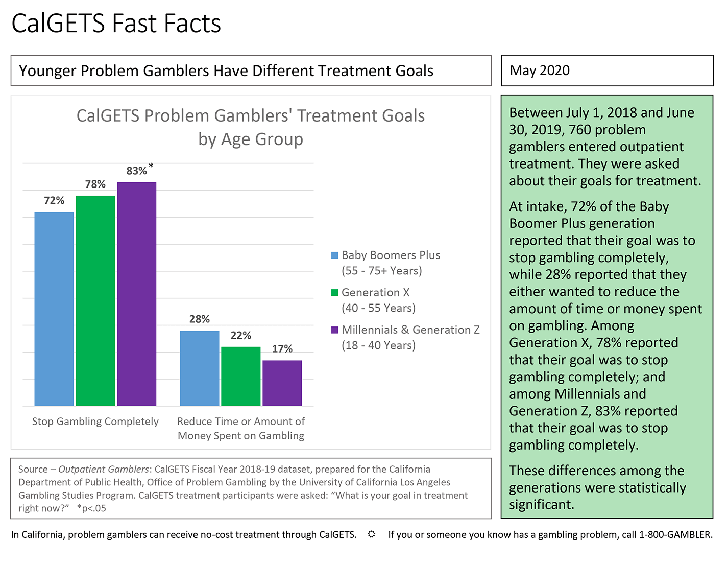Select the blue 72% bar
Viewport: 728px width, 561px height.
(x=54, y=309)
